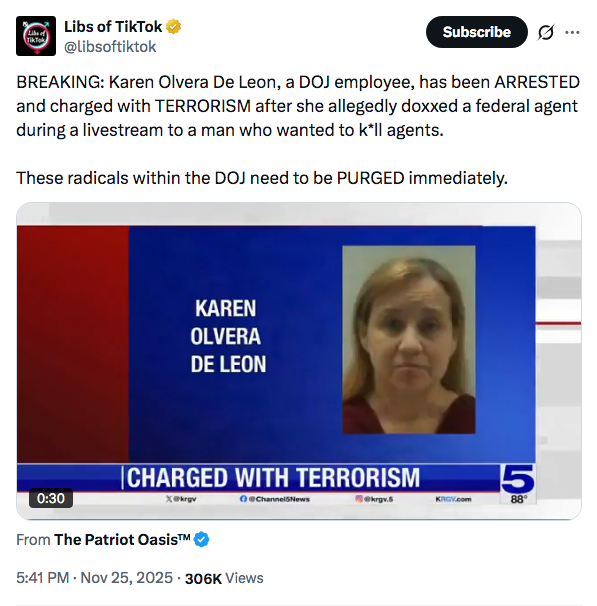
Task: Click the Grok slashed-circle icon
Action: [546, 32]
